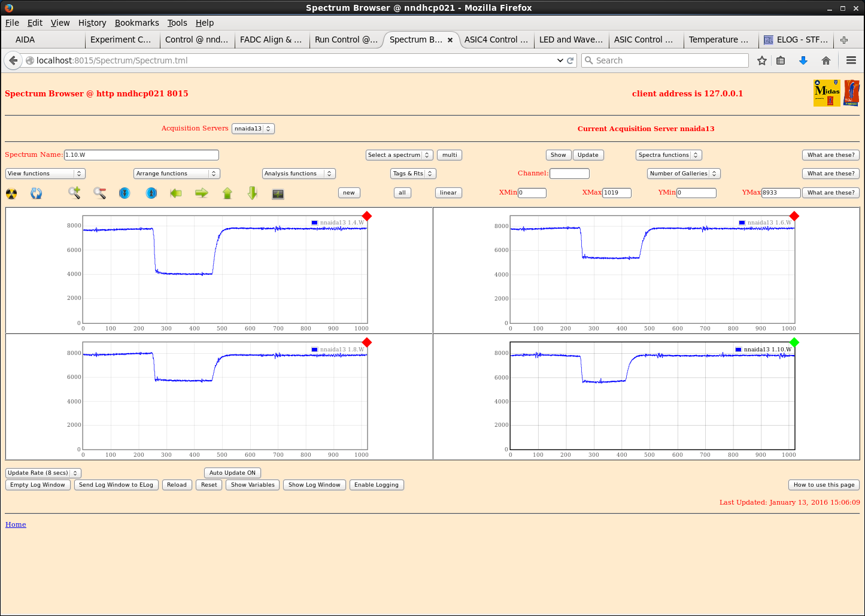865x616 pixels.
Task: Click the Update button
Action: coord(588,155)
